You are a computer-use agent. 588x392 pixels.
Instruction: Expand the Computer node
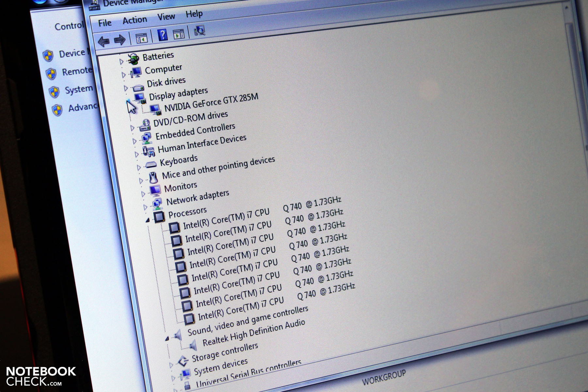pos(124,75)
